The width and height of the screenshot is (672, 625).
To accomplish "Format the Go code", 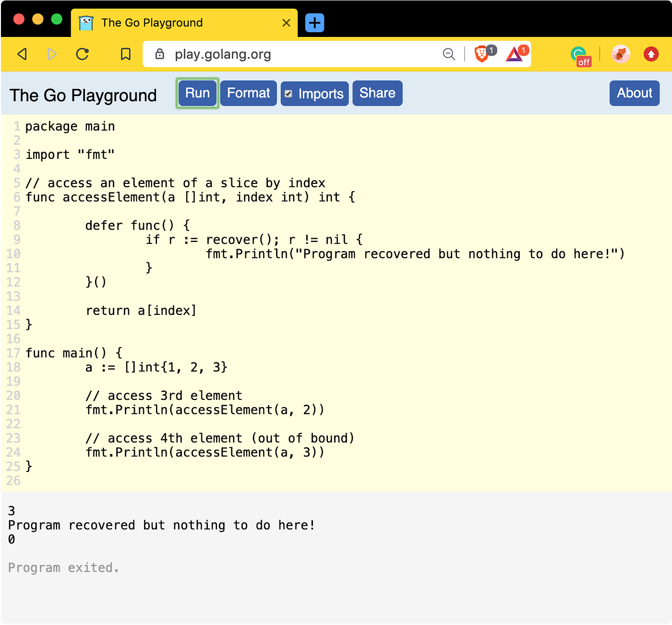I will tap(248, 93).
